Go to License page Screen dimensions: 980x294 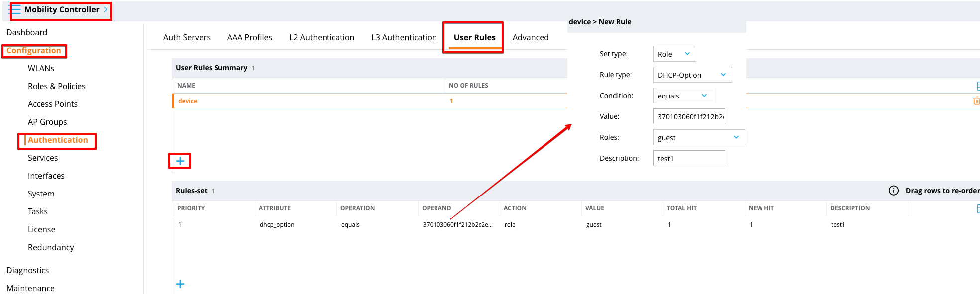click(42, 229)
